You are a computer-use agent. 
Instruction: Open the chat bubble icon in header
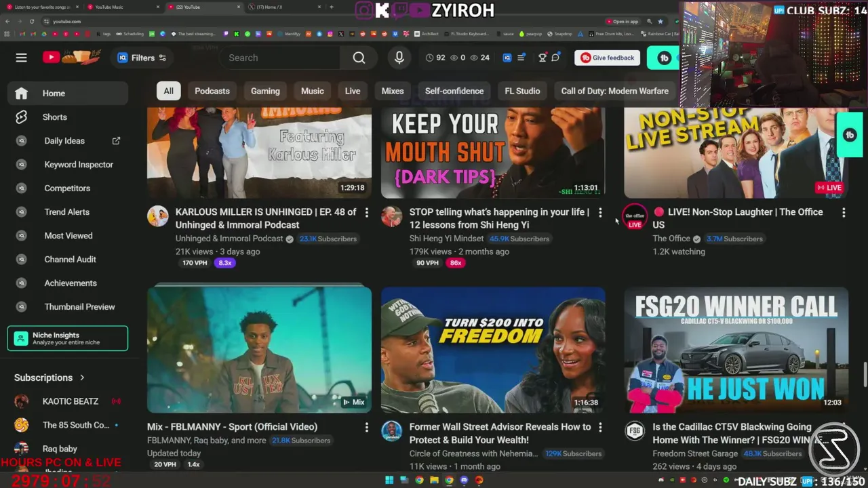click(555, 58)
